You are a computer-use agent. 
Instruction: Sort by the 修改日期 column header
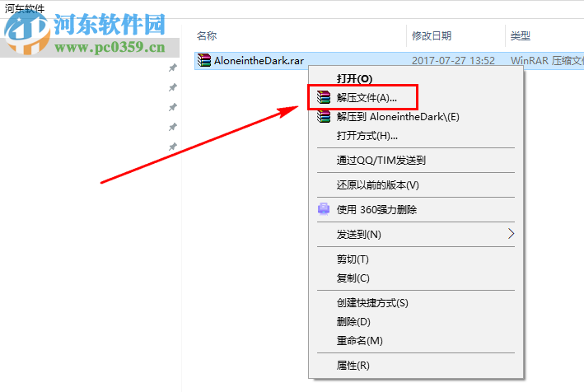432,35
